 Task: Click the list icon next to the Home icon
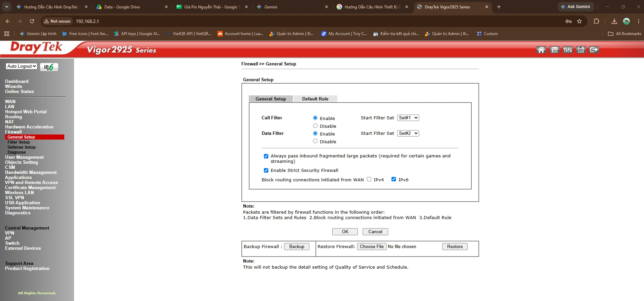click(554, 50)
